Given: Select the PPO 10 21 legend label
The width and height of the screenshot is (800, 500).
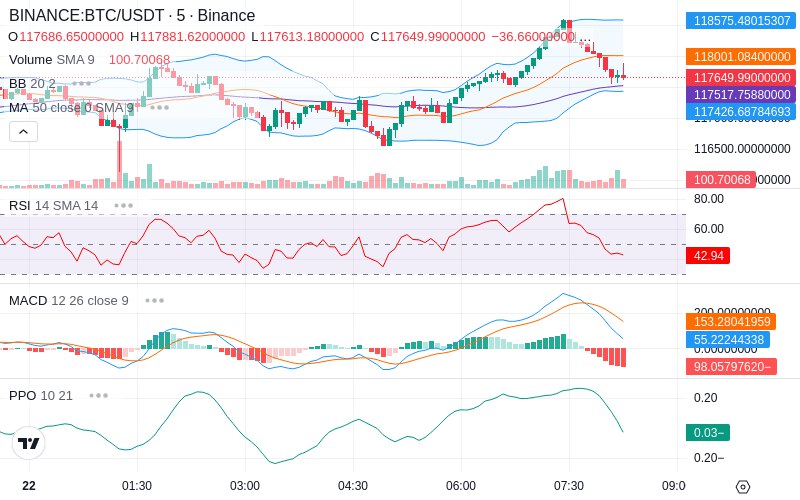Looking at the screenshot, I should 41,395.
